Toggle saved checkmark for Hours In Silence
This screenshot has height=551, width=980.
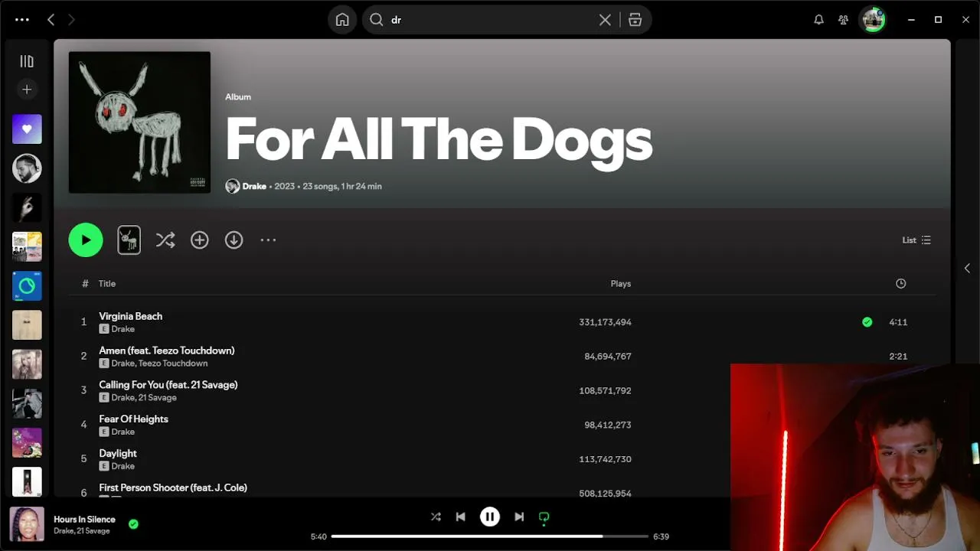point(133,524)
